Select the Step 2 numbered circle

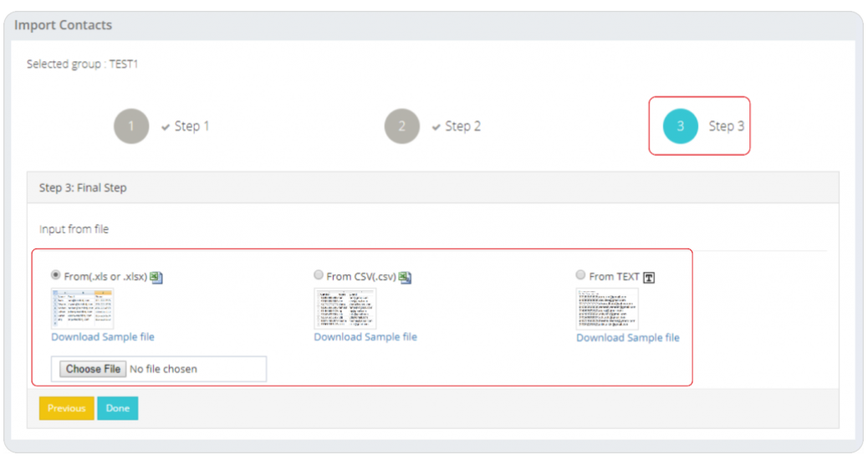click(x=402, y=126)
